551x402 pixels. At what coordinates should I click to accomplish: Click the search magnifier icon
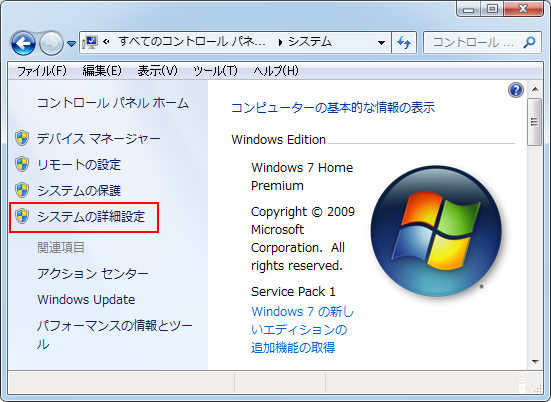click(x=529, y=43)
